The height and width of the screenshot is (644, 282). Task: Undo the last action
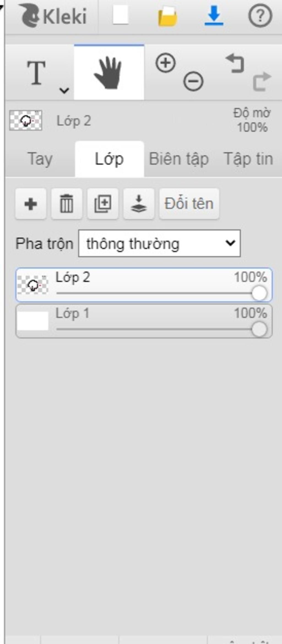point(235,63)
